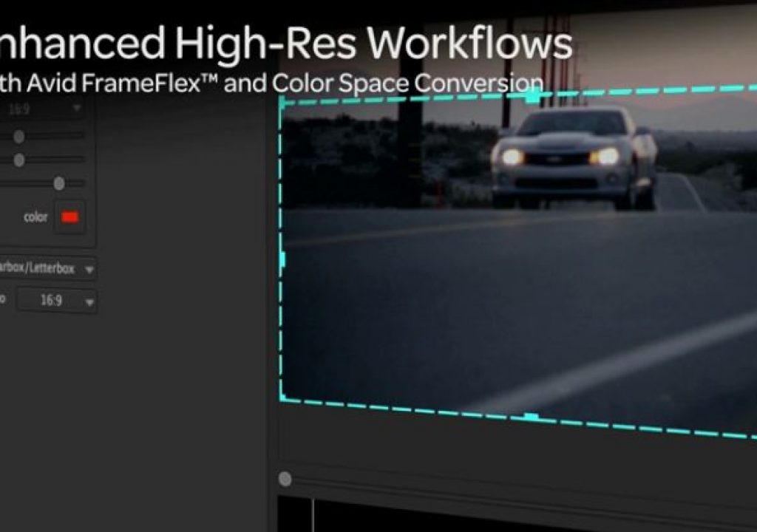The height and width of the screenshot is (532, 757).
Task: Click the red color swatch
Action: point(70,217)
